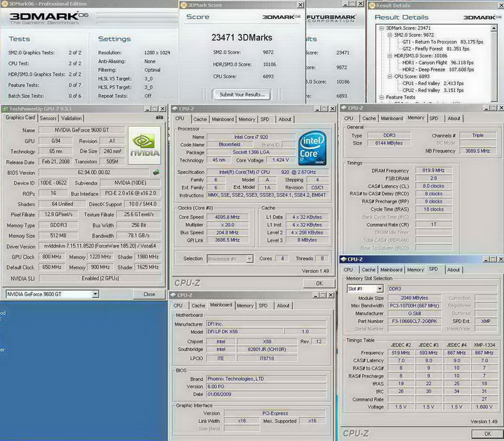The width and height of the screenshot is (504, 441).
Task: Select CPU1 - Red Valley row
Action: coord(433,83)
